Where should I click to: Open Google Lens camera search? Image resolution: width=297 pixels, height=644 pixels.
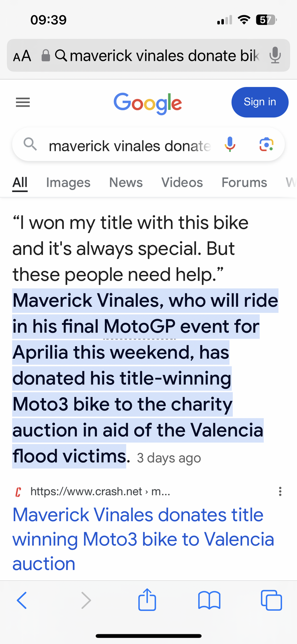pyautogui.click(x=266, y=144)
